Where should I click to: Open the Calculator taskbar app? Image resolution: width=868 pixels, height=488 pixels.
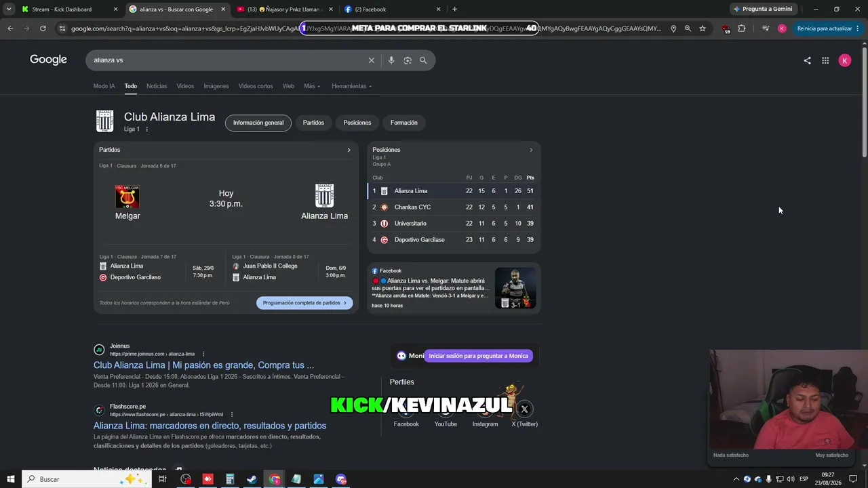tap(230, 479)
